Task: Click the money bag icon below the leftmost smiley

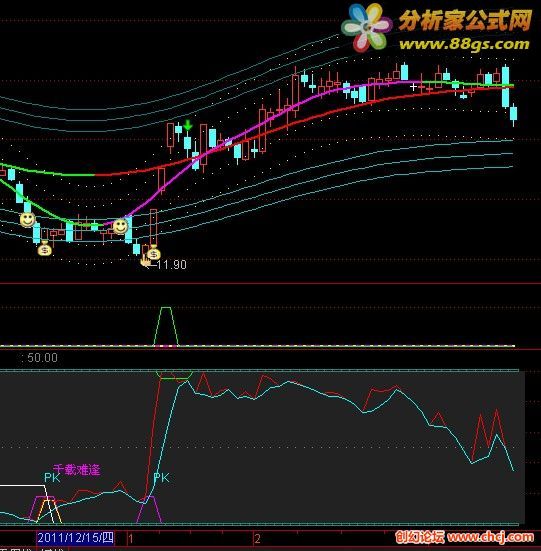Action: pyautogui.click(x=45, y=248)
